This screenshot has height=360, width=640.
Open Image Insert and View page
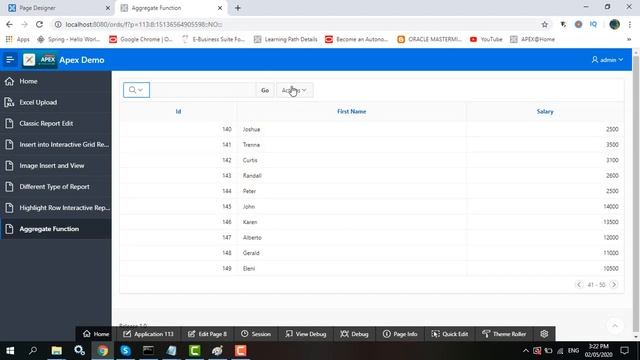pyautogui.click(x=56, y=166)
